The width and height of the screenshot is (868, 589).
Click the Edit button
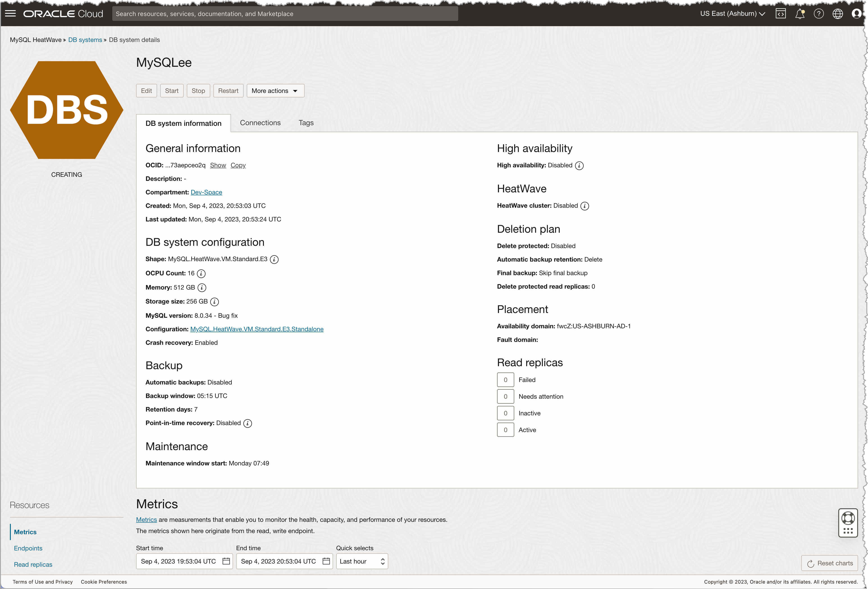click(x=146, y=91)
